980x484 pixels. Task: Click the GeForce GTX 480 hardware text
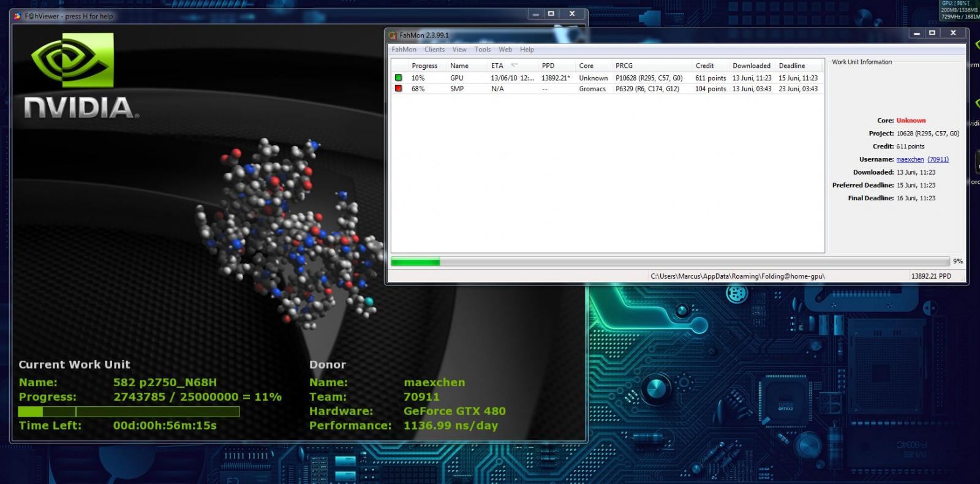pyautogui.click(x=454, y=411)
